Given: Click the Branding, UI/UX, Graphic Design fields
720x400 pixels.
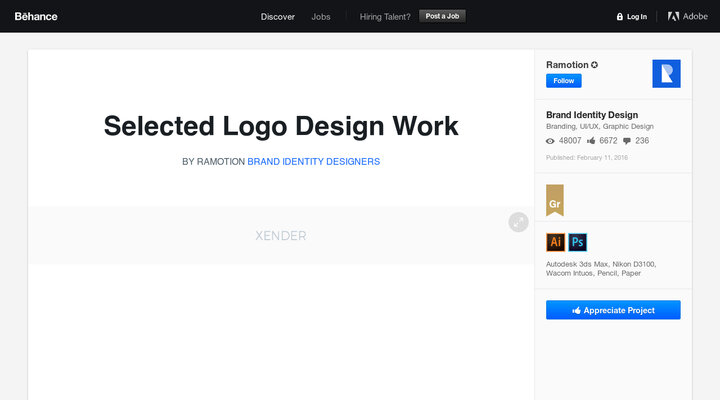Looking at the screenshot, I should pos(600,126).
